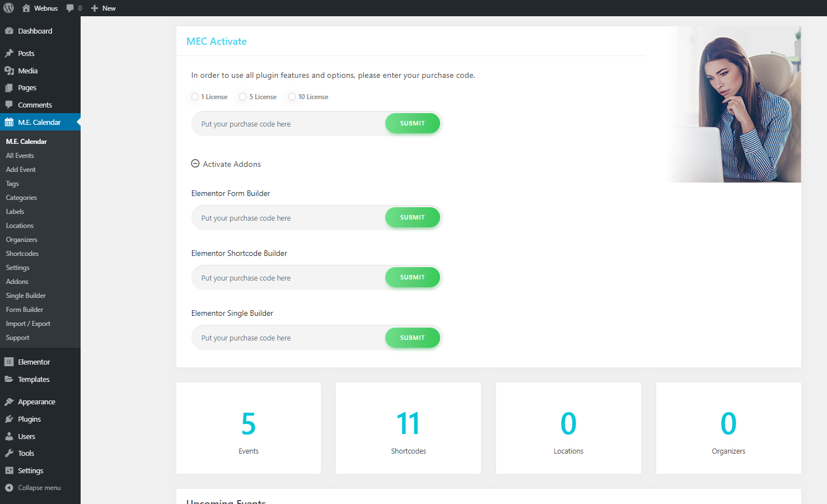Open Form Builder submenu item
Screen dimensions: 827x504
point(25,310)
